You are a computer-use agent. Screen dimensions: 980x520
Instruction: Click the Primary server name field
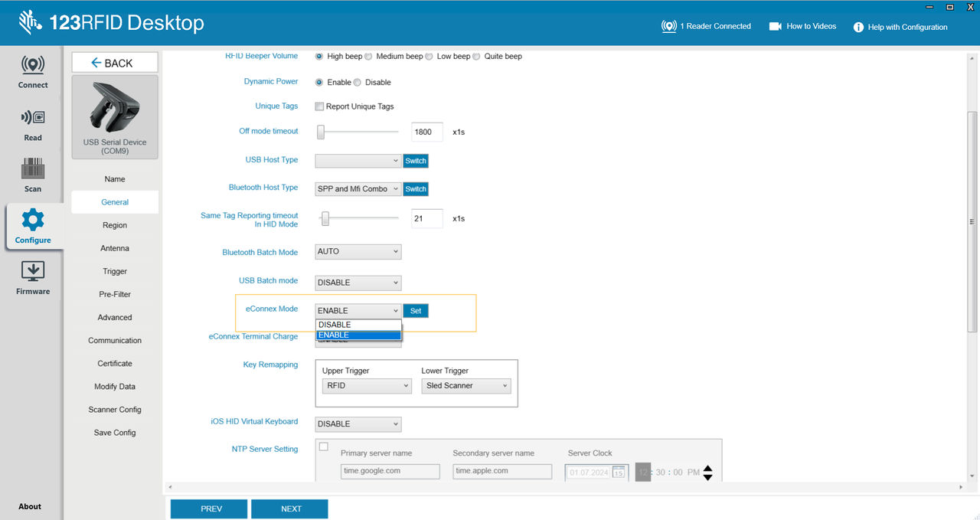pos(390,471)
